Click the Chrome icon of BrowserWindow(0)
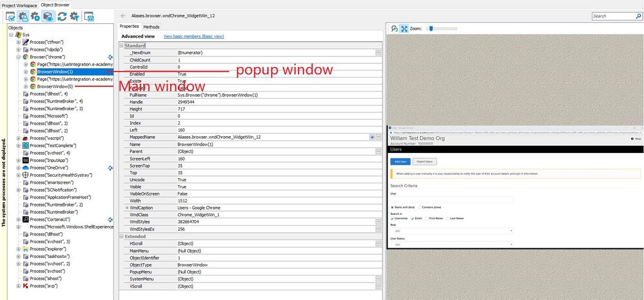Viewport: 644px width, 300px height. point(33,86)
